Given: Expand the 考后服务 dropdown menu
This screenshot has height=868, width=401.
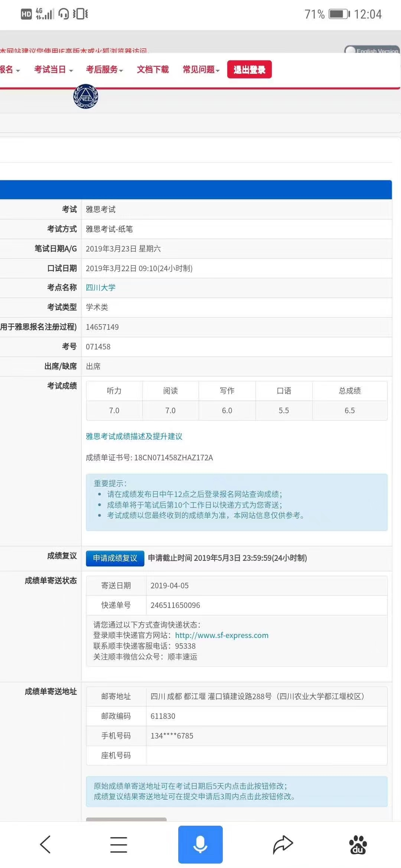Looking at the screenshot, I should (x=105, y=69).
